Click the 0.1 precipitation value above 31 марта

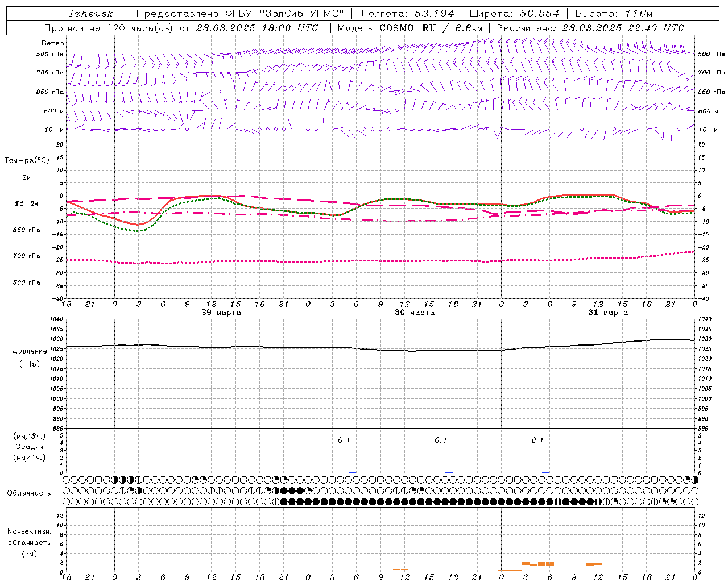[537, 440]
